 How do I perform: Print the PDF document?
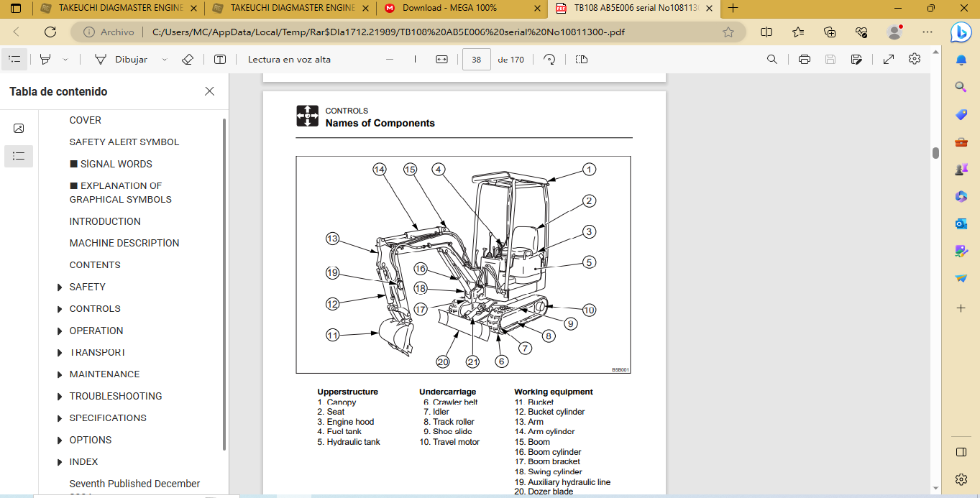pyautogui.click(x=804, y=60)
